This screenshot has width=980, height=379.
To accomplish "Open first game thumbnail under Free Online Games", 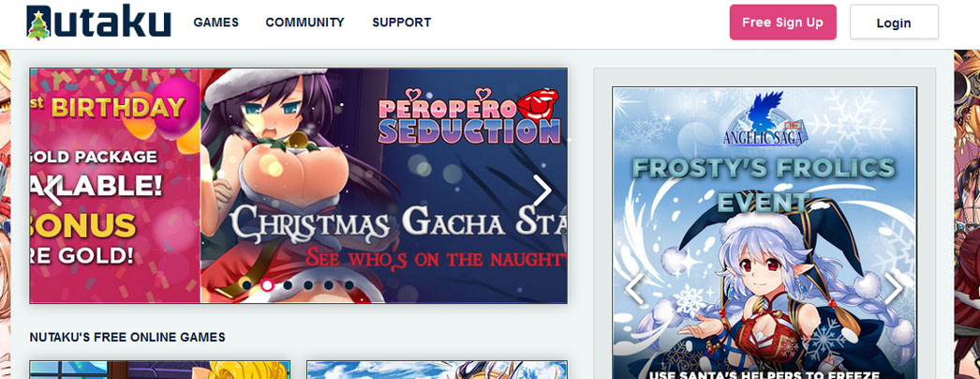I will tap(160, 370).
